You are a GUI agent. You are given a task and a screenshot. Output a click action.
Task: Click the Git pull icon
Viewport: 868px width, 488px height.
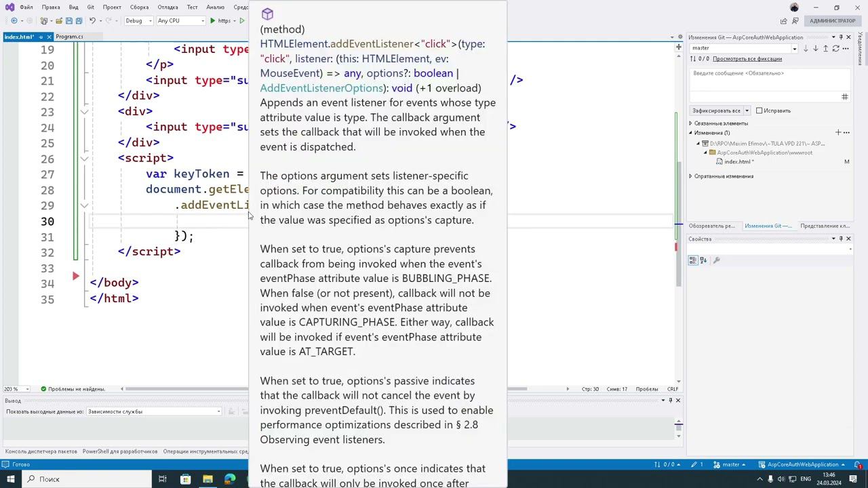(x=816, y=48)
